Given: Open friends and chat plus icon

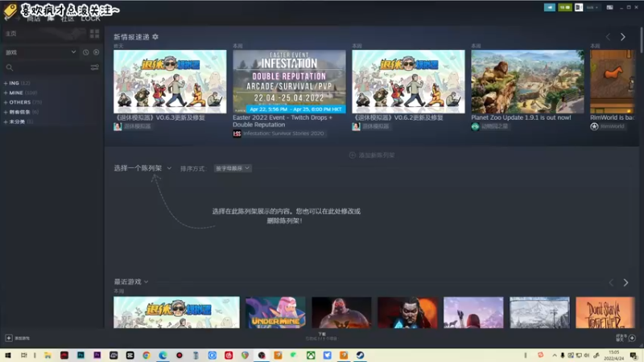Looking at the screenshot, I should tap(632, 338).
